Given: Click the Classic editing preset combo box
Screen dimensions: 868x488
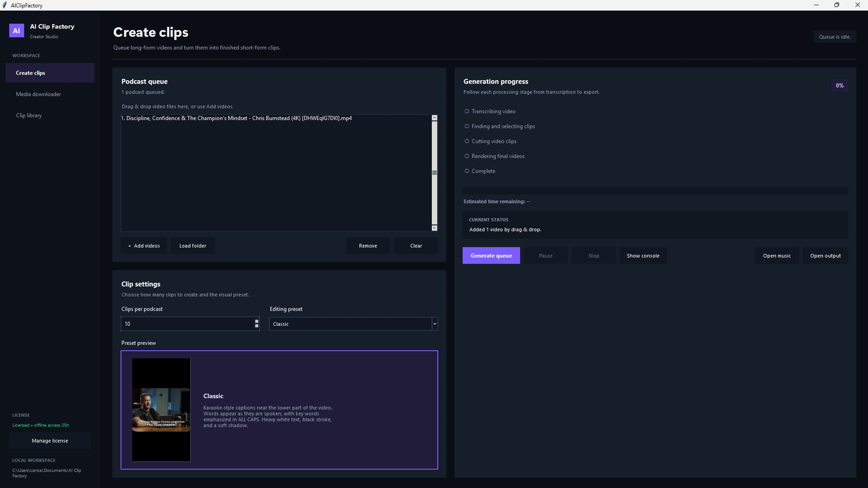Looking at the screenshot, I should (353, 324).
